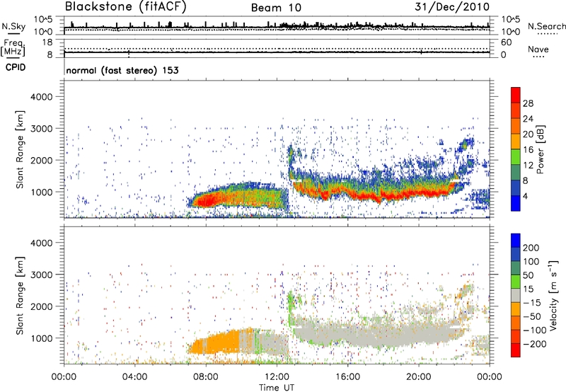The width and height of the screenshot is (566, 392).
Task: Click the bright blue bottom segment of the Power color bar
Action: point(516,203)
